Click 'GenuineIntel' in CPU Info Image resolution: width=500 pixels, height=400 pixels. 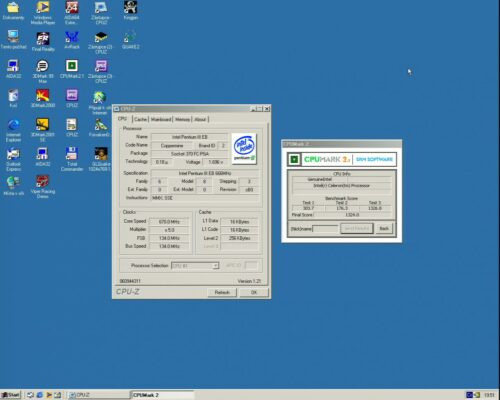319,179
